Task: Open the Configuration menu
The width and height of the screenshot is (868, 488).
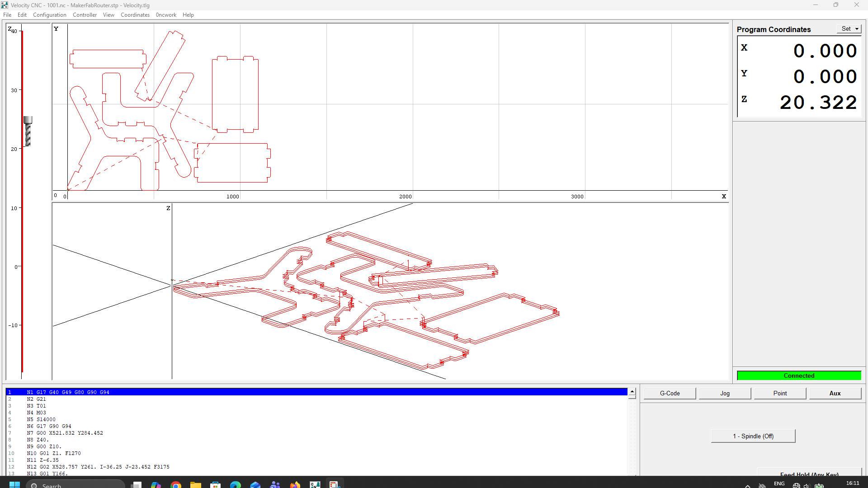Action: click(49, 15)
